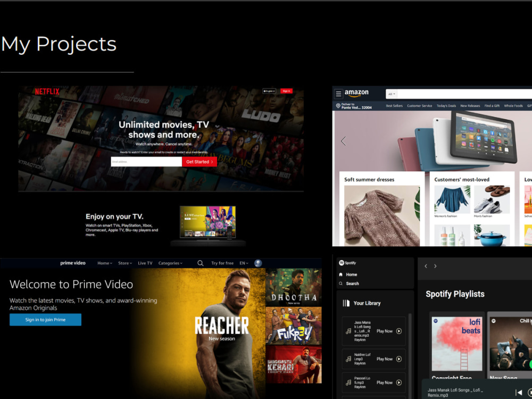Open the Amazon All departments search dropdown

(392, 94)
